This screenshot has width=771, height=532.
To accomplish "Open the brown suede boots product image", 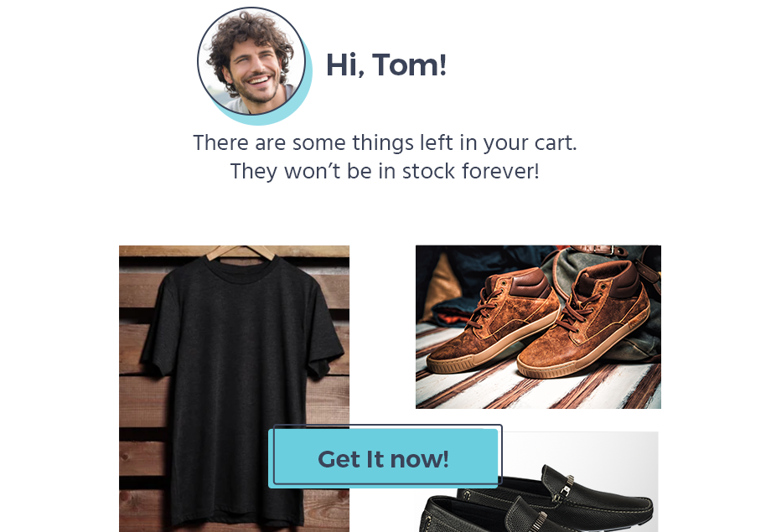I will [538, 327].
